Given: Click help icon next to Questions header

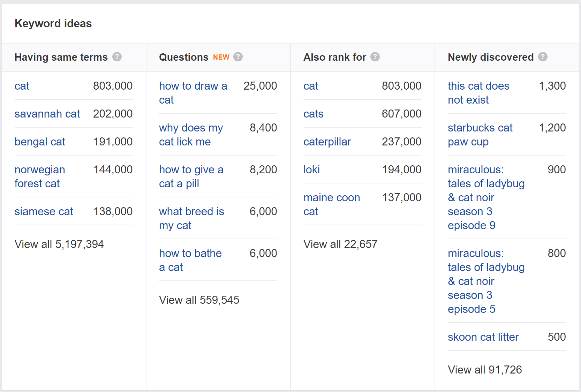Looking at the screenshot, I should point(238,57).
